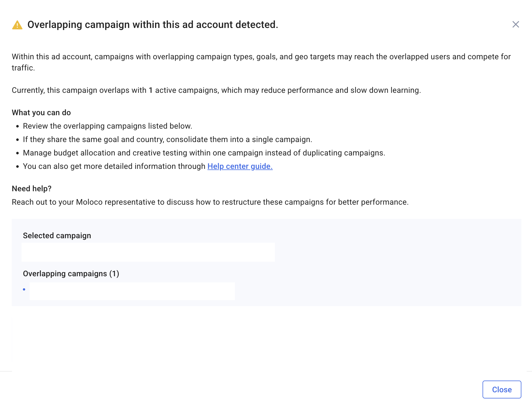The height and width of the screenshot is (406, 532).
Task: Select the redacted name under Selected campaign
Action: pyautogui.click(x=148, y=252)
